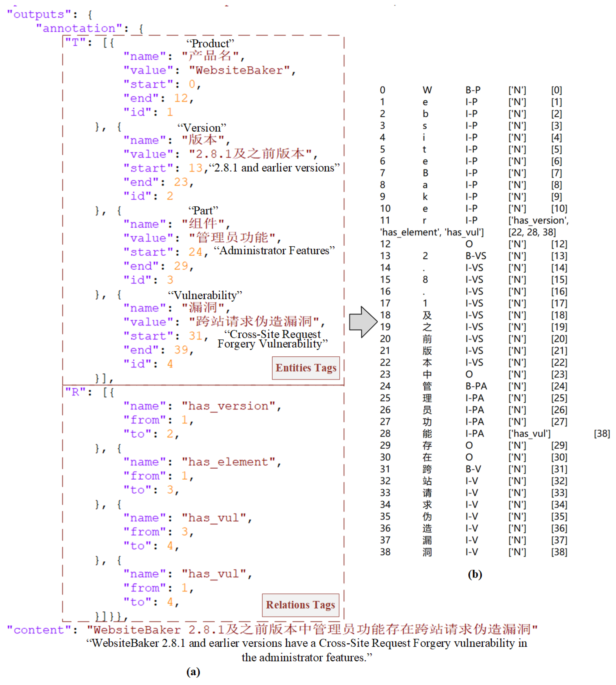Click “2.8.1 and earlier versions” translation
The image size is (616, 685).
pos(274,168)
